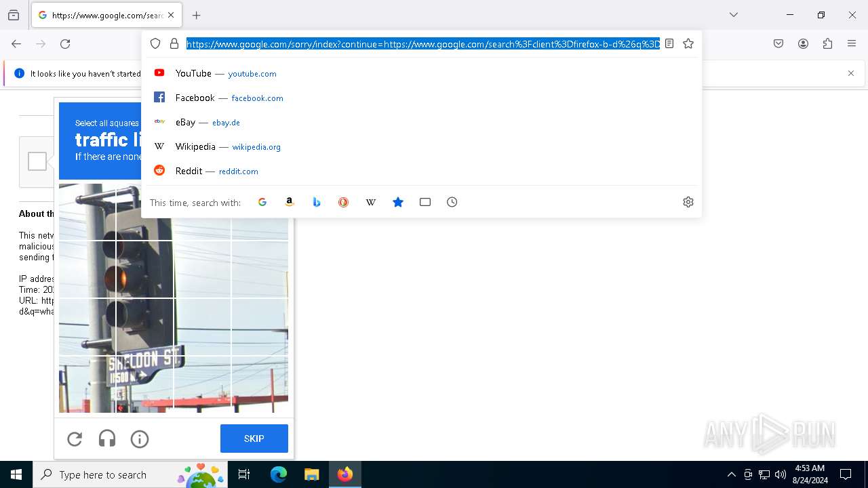Screen dimensions: 868x488
Task: Switch to the google.com tab
Action: click(x=106, y=15)
